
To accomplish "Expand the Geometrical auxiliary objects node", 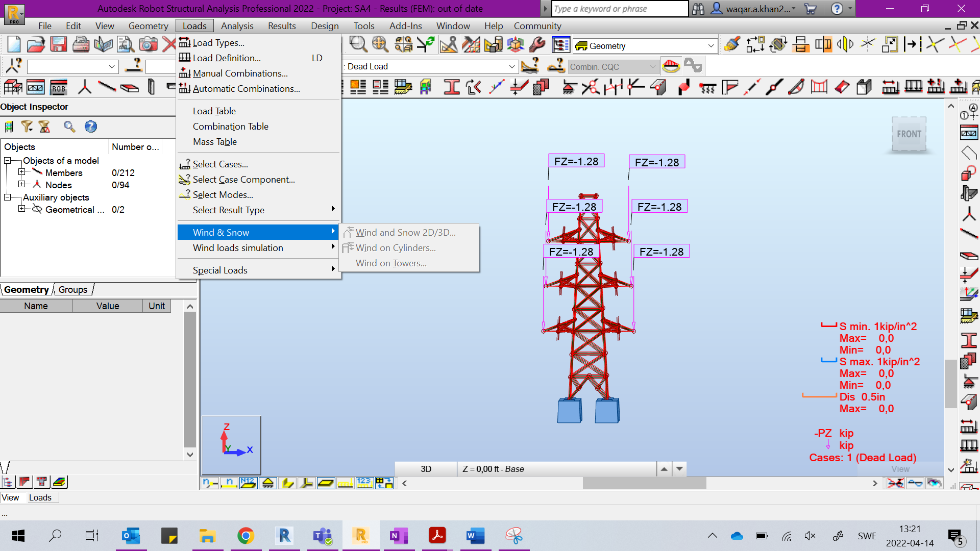I will tap(21, 209).
